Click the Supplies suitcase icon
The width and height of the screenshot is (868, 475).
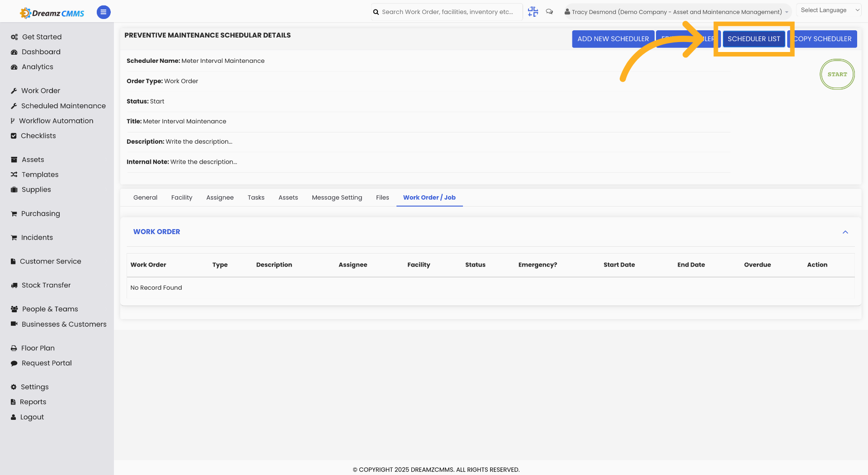click(x=14, y=189)
